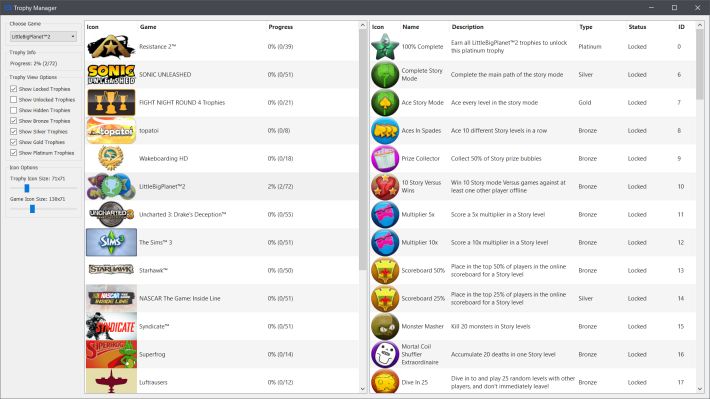Sort trophies by Type column header

[x=586, y=27]
